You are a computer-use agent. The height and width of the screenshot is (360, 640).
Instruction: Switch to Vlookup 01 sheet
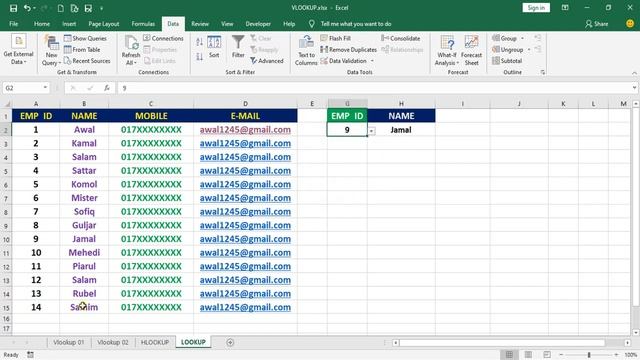69,342
